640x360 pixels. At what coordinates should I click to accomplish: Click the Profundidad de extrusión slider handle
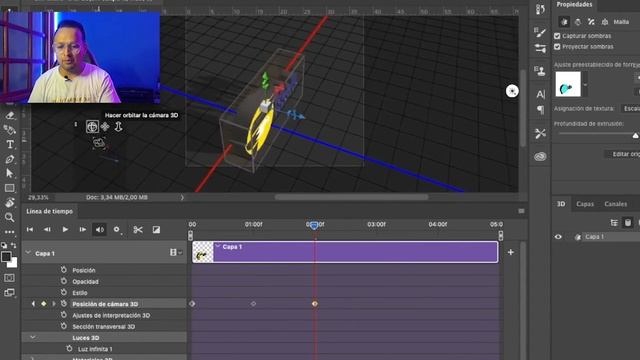point(636,136)
